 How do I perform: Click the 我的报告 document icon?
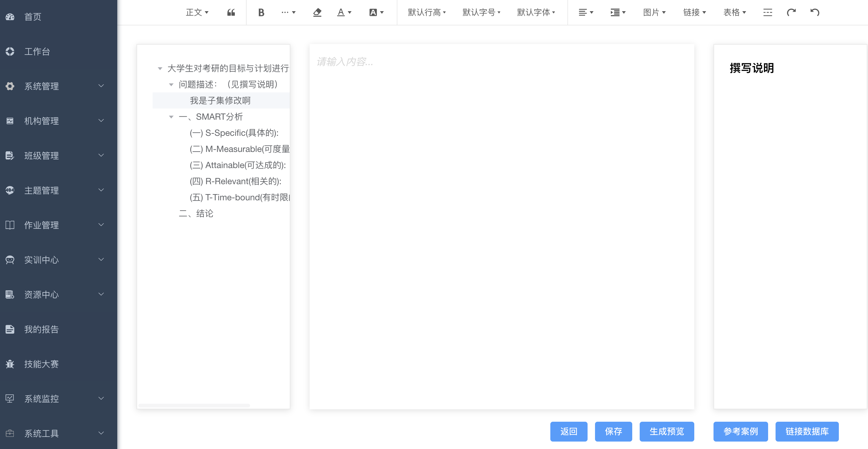point(10,329)
